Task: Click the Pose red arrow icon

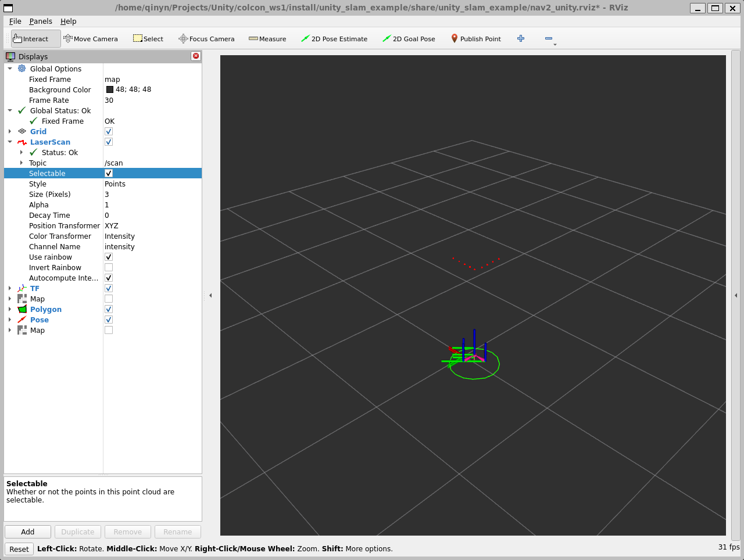Action: (22, 320)
